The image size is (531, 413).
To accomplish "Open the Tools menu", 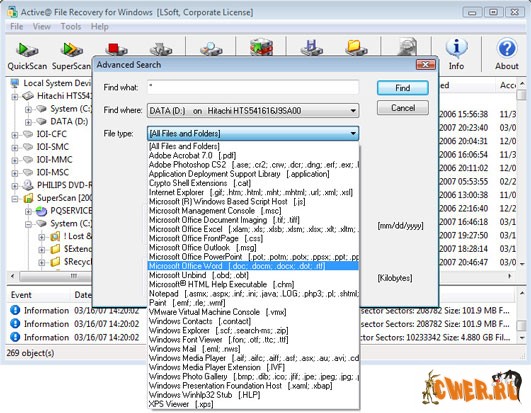I will click(x=71, y=26).
